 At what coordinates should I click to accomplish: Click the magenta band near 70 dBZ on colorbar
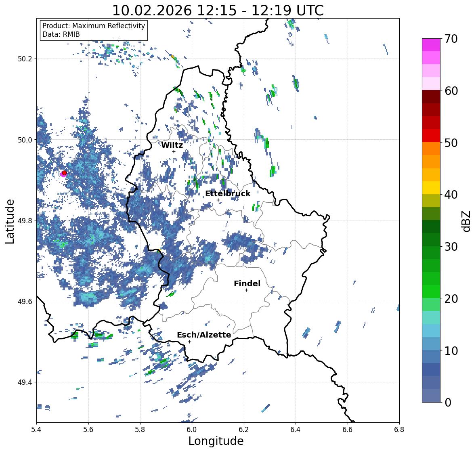431,45
